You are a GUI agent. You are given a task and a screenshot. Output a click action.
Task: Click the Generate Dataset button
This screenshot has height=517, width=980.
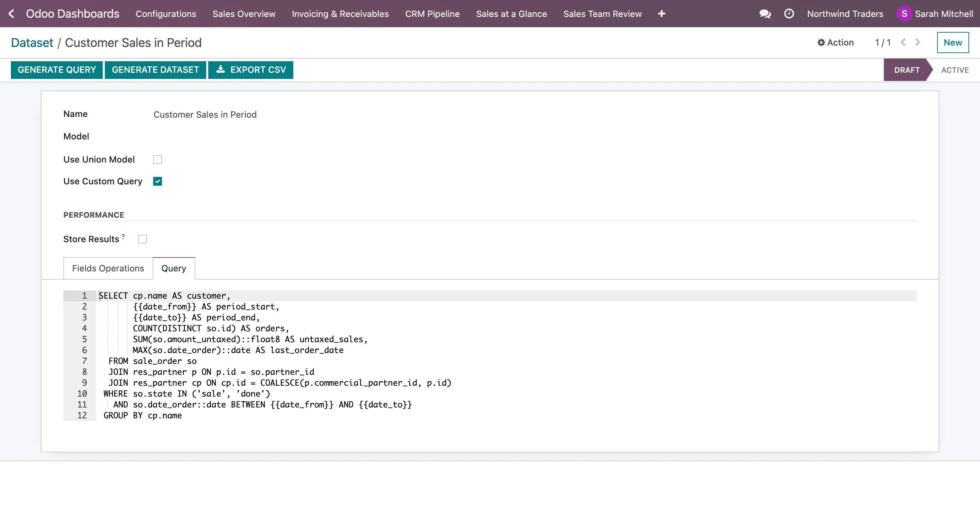(x=155, y=70)
